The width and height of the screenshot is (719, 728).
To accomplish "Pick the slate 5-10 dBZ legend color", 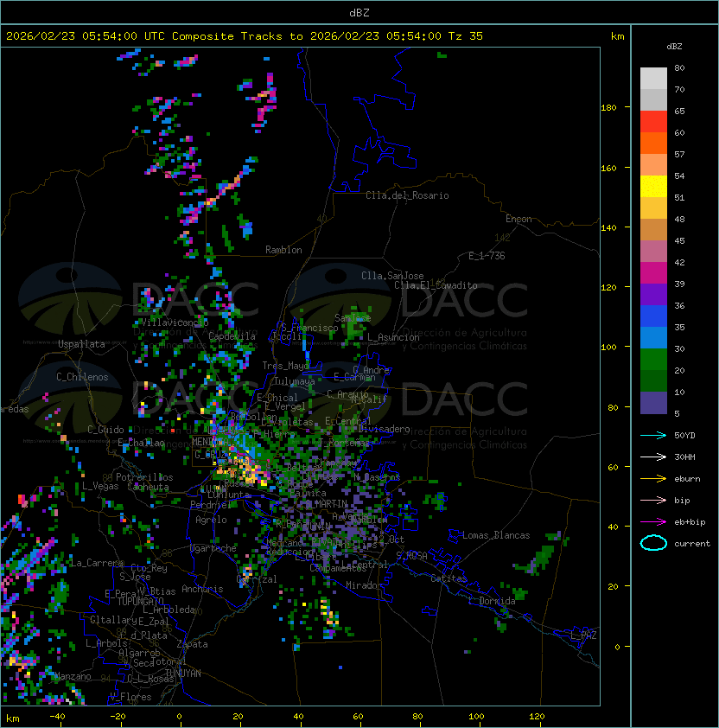I will click(653, 403).
